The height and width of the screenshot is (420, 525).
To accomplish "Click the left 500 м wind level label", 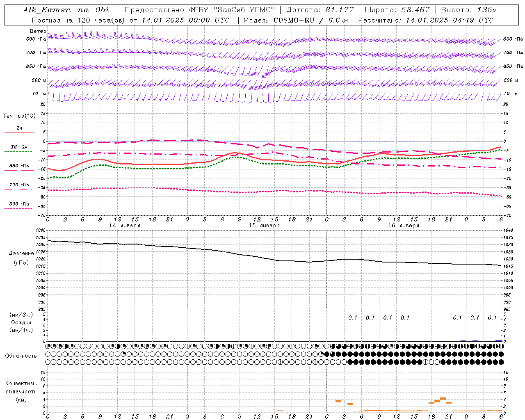I will pyautogui.click(x=39, y=80).
